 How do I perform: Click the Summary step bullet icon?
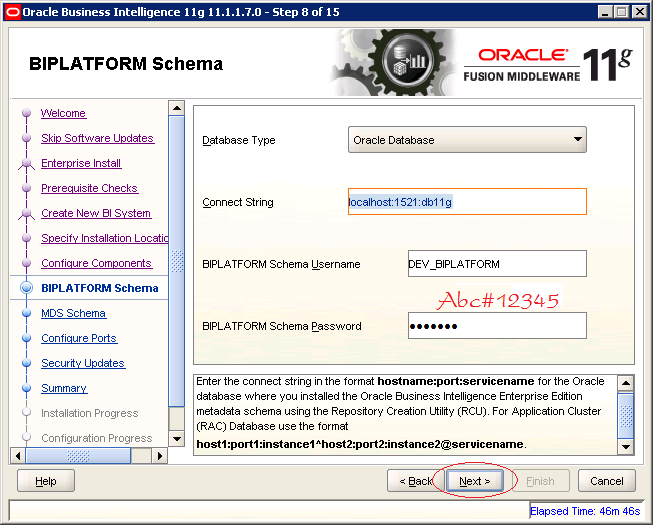tap(27, 388)
